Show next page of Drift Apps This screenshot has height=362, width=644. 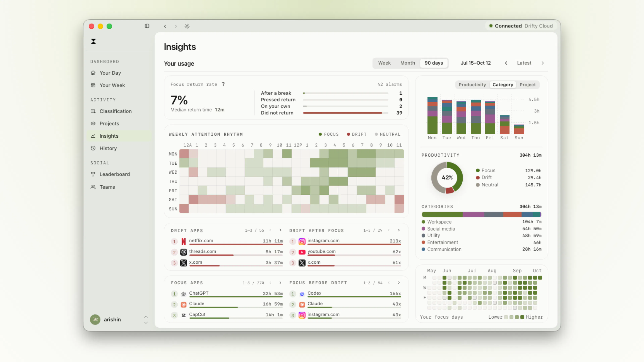pos(280,230)
